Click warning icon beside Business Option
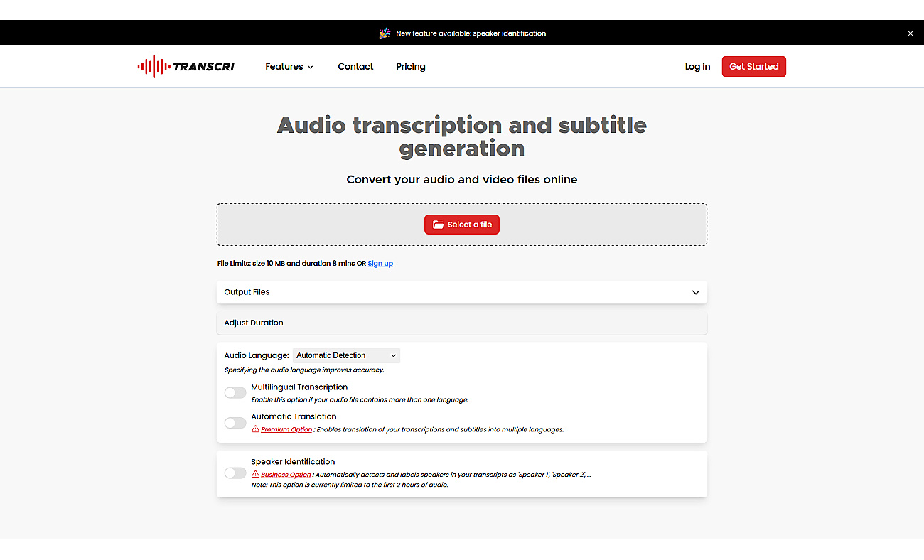The image size is (924, 560). [255, 474]
